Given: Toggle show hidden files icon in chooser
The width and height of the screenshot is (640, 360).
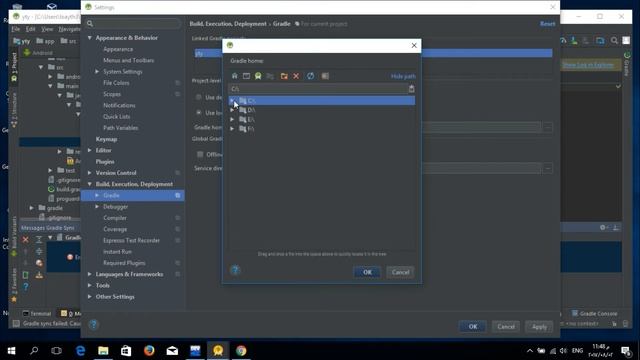Looking at the screenshot, I should (325, 76).
